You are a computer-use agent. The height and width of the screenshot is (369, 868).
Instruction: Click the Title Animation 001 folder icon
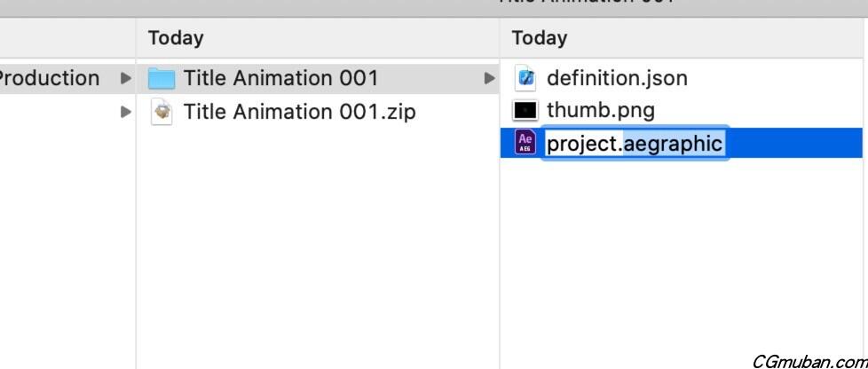coord(162,79)
